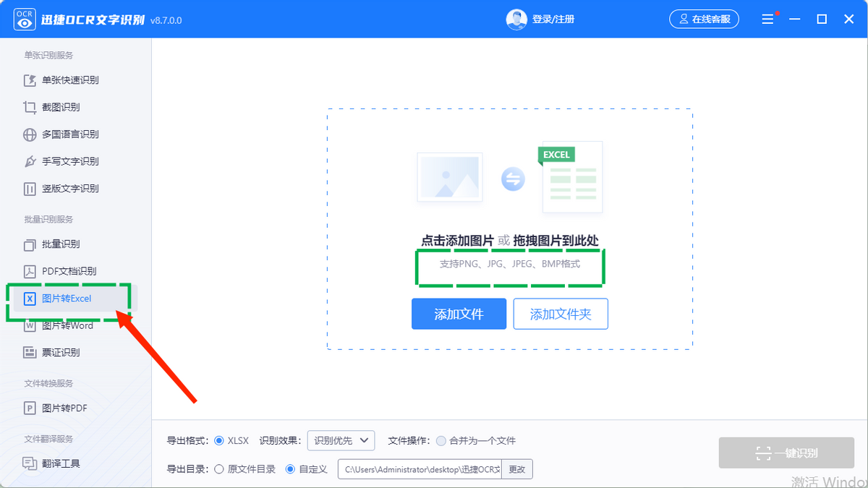This screenshot has height=488, width=868.
Task: Click the image to Word W icon
Action: tap(30, 325)
